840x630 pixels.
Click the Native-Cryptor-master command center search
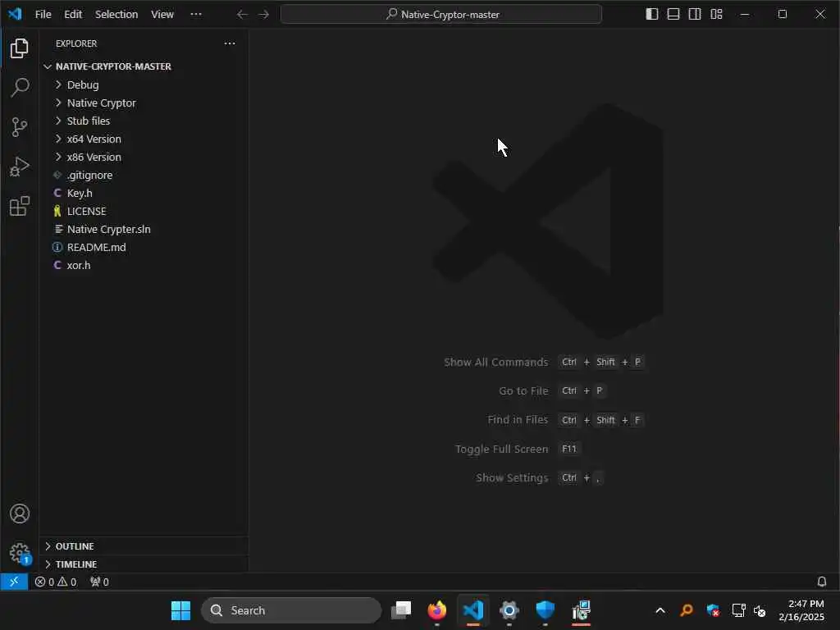[x=441, y=15]
